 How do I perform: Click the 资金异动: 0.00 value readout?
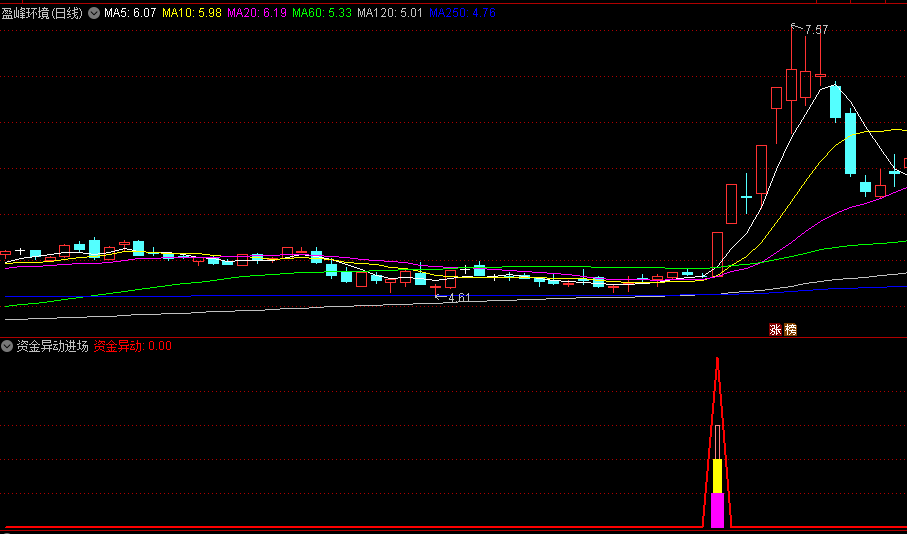click(132, 347)
